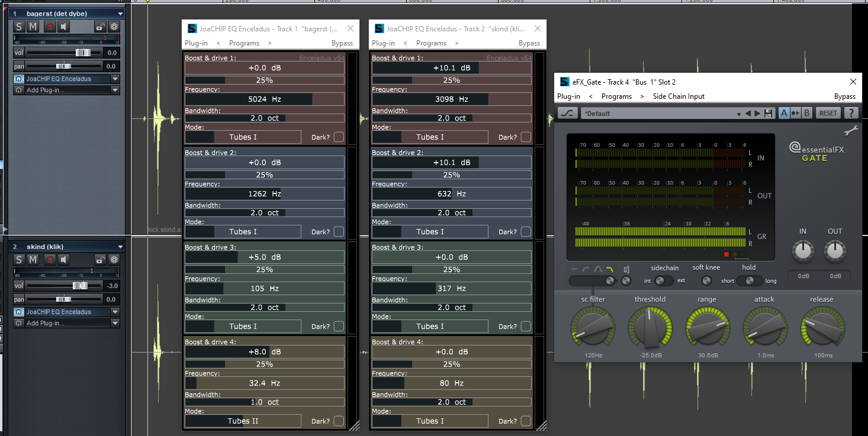Screen dimensions: 868x436
Task: Open eFX_Gate wrench settings
Action: point(850,131)
